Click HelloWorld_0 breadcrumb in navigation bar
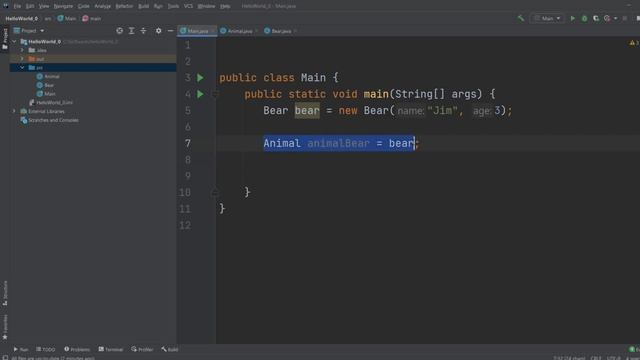 click(22, 18)
